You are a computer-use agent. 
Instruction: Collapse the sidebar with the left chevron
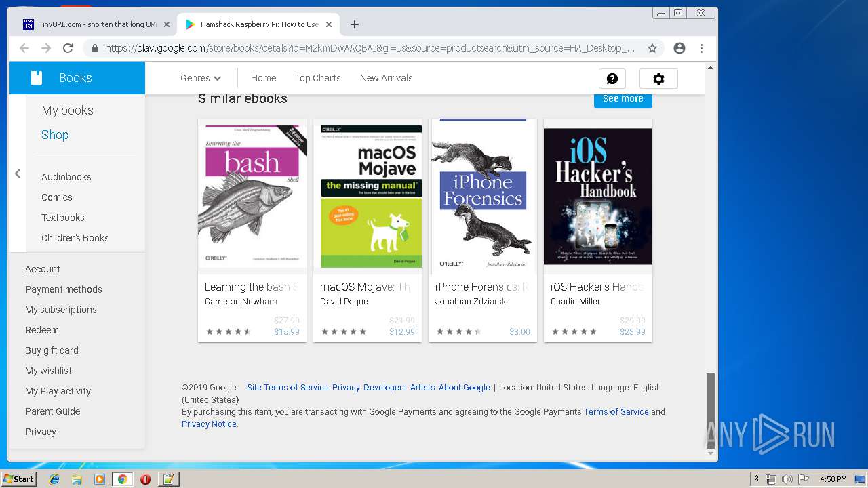(x=18, y=174)
